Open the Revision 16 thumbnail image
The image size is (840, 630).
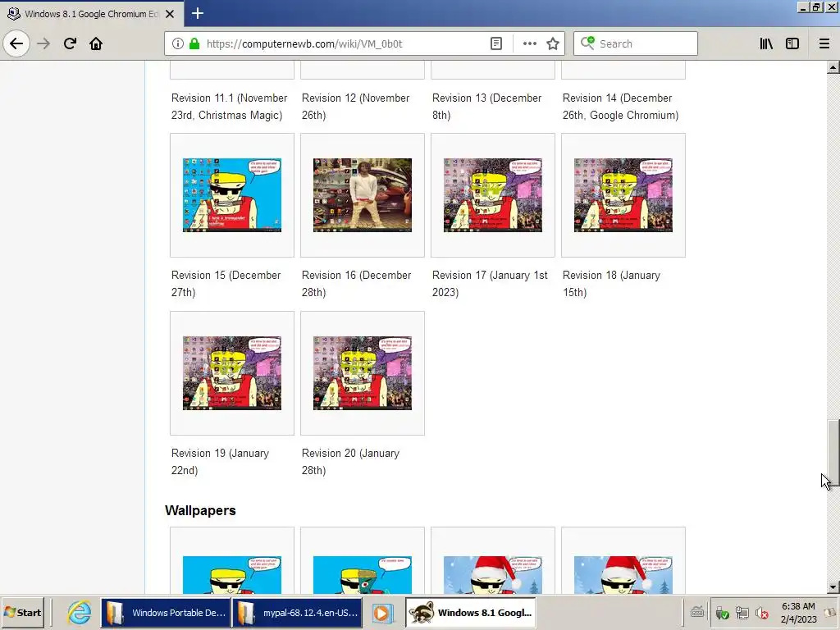[362, 195]
